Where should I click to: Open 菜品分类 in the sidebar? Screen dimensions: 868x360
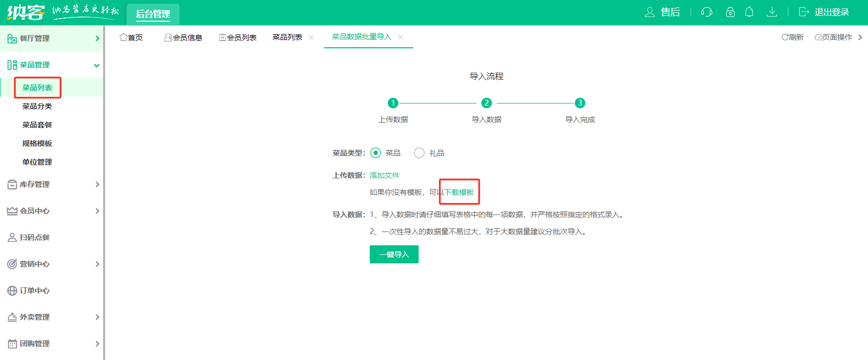[37, 106]
